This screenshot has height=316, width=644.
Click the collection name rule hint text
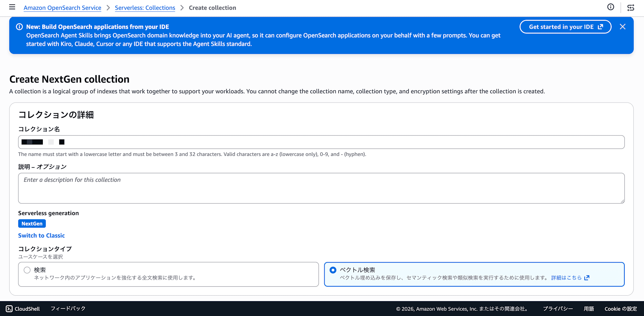point(192,154)
